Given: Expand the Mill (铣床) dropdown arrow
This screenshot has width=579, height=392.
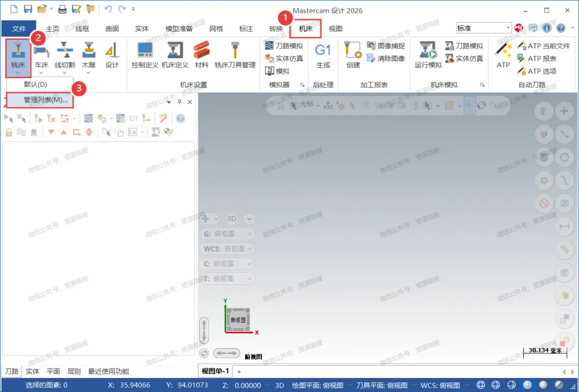Looking at the screenshot, I should click(x=18, y=73).
